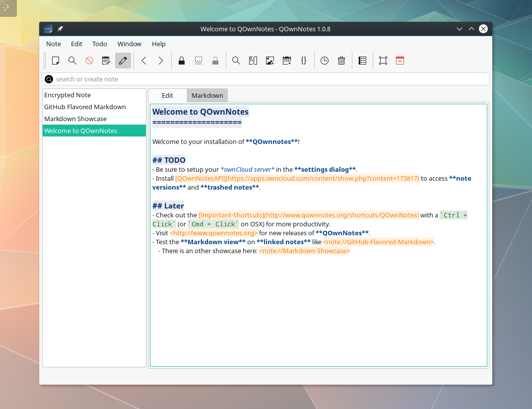Select the Welcome to QOwnNotes note

[94, 131]
